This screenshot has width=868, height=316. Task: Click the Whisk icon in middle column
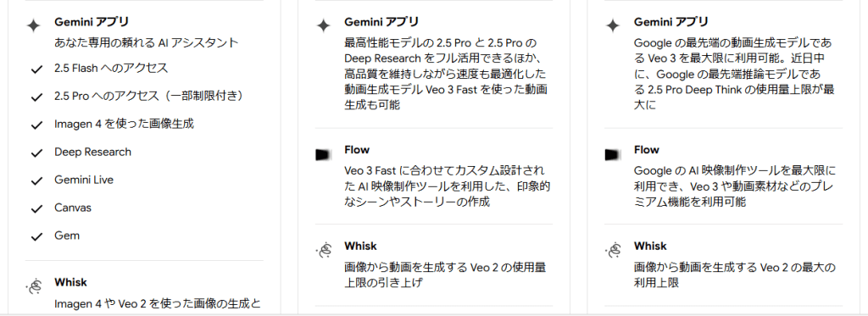coord(323,250)
